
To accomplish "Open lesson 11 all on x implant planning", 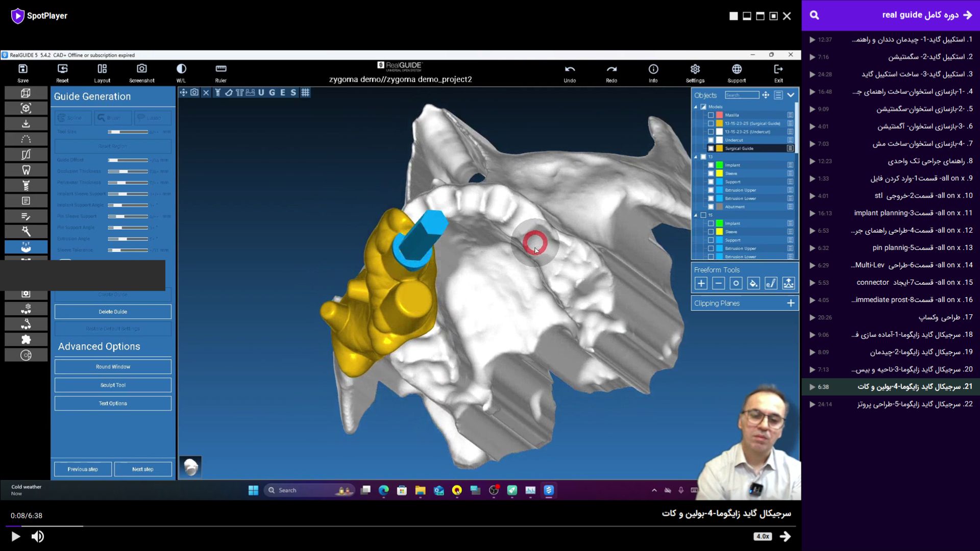I will tap(891, 213).
